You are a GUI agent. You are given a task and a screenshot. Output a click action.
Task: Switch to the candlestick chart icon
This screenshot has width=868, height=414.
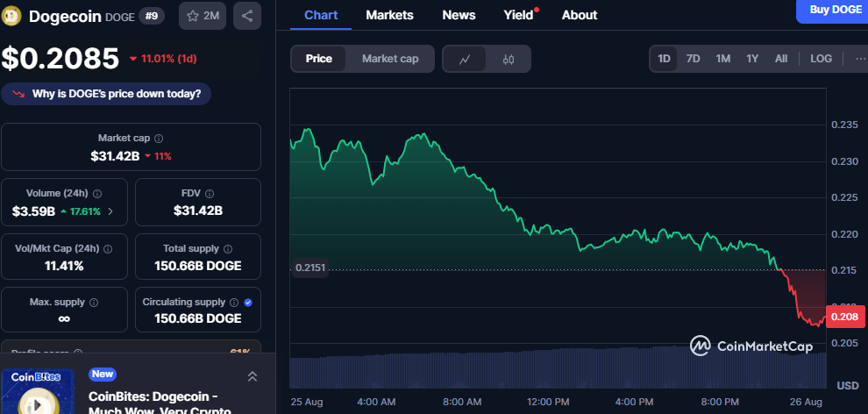[509, 60]
